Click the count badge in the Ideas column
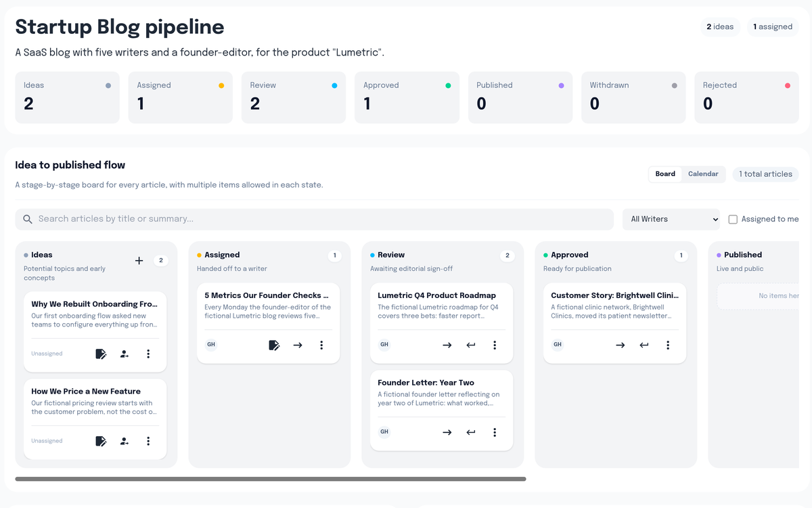 point(160,260)
